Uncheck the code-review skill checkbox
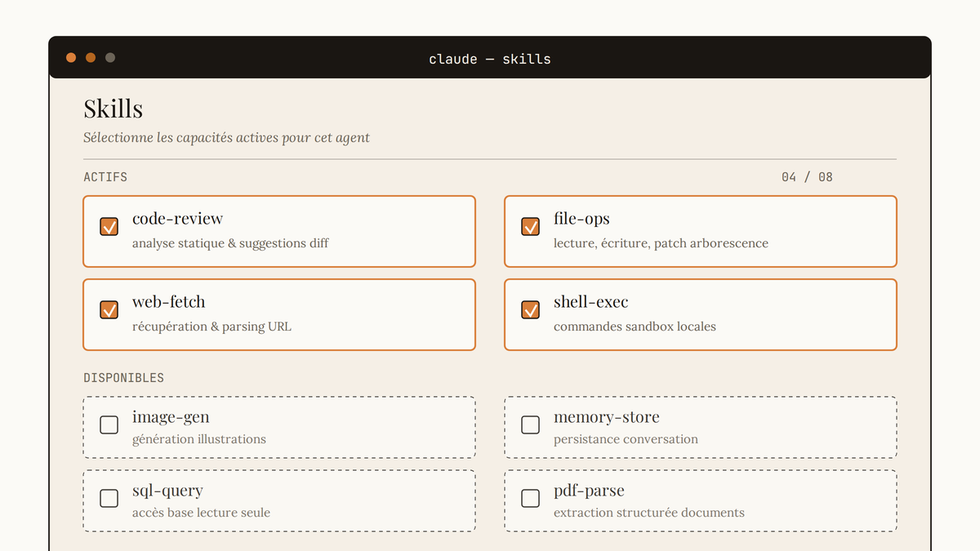 point(109,227)
